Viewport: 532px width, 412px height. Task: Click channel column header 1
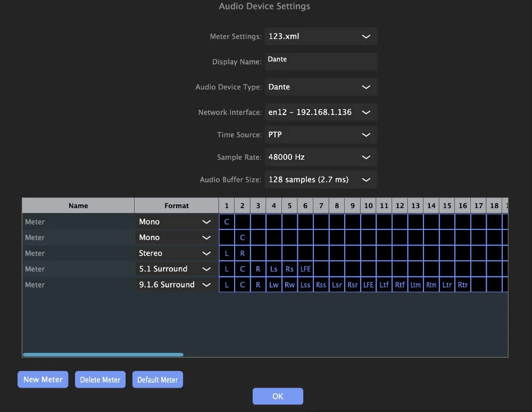[x=227, y=205]
